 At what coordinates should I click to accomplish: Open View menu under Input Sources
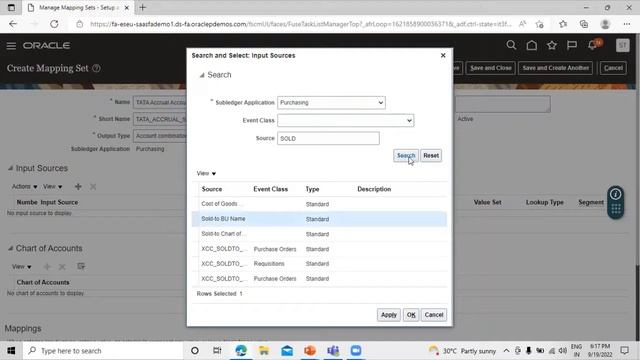pos(53,187)
